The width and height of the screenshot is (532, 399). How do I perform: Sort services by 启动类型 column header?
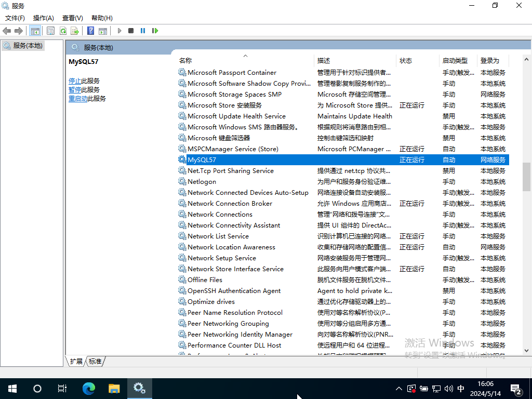(x=455, y=61)
